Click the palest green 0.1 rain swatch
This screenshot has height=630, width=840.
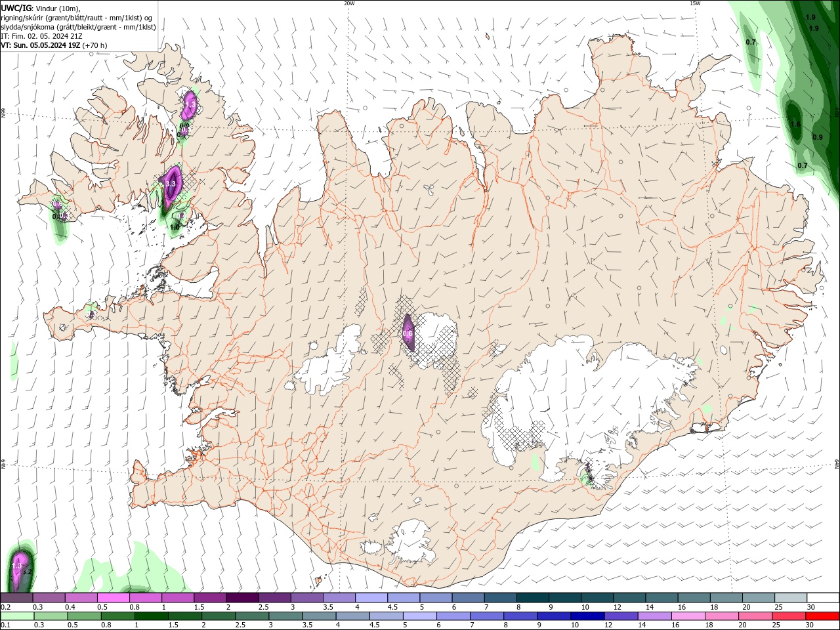coord(16,616)
